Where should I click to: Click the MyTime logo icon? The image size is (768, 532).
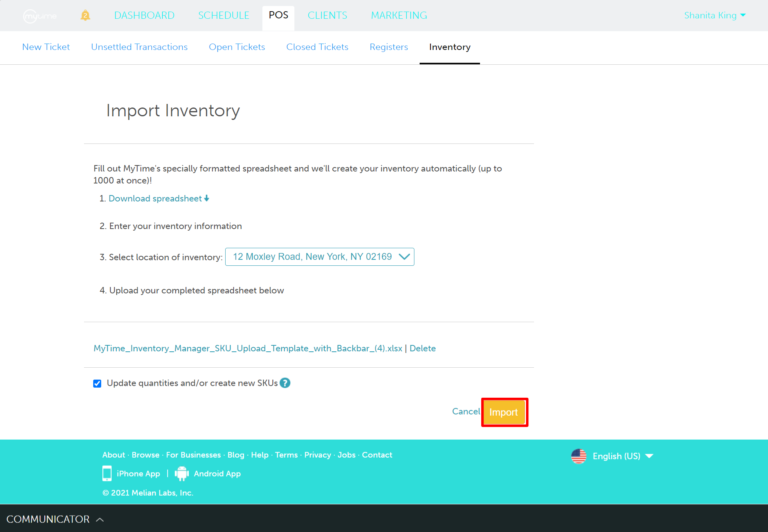[x=40, y=16]
